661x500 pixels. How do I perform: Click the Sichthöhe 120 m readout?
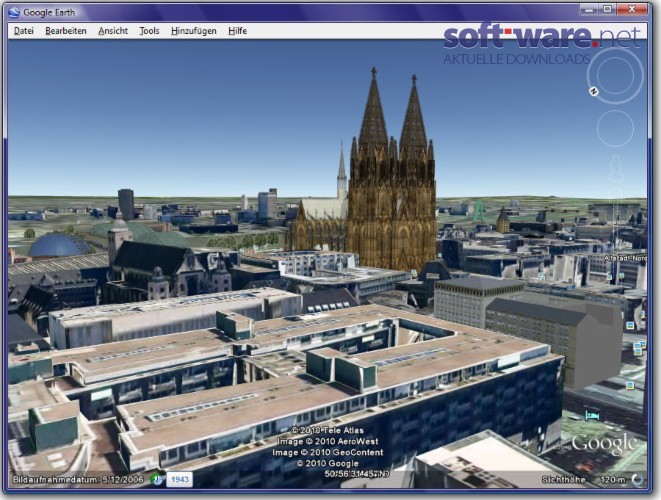pyautogui.click(x=583, y=479)
